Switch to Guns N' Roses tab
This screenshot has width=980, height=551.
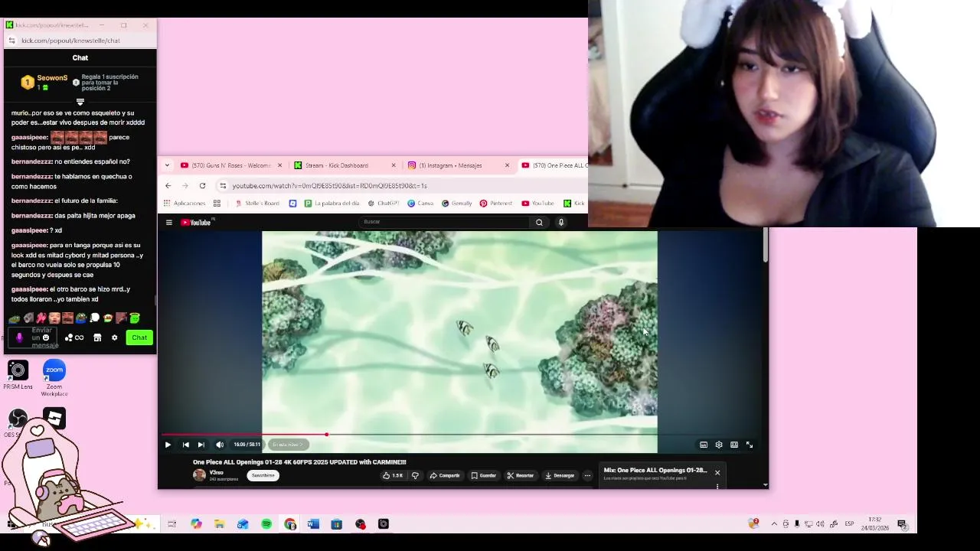click(231, 165)
